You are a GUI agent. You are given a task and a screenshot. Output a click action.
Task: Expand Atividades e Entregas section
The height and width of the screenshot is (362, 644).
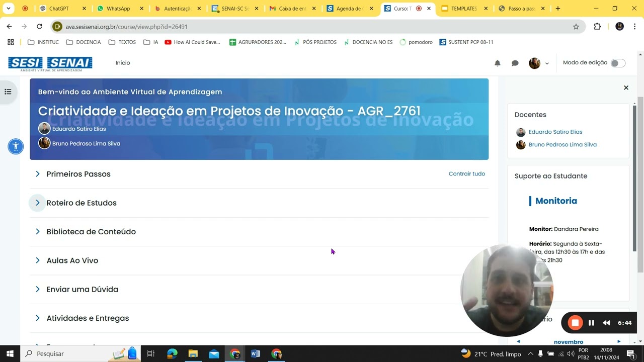point(37,318)
